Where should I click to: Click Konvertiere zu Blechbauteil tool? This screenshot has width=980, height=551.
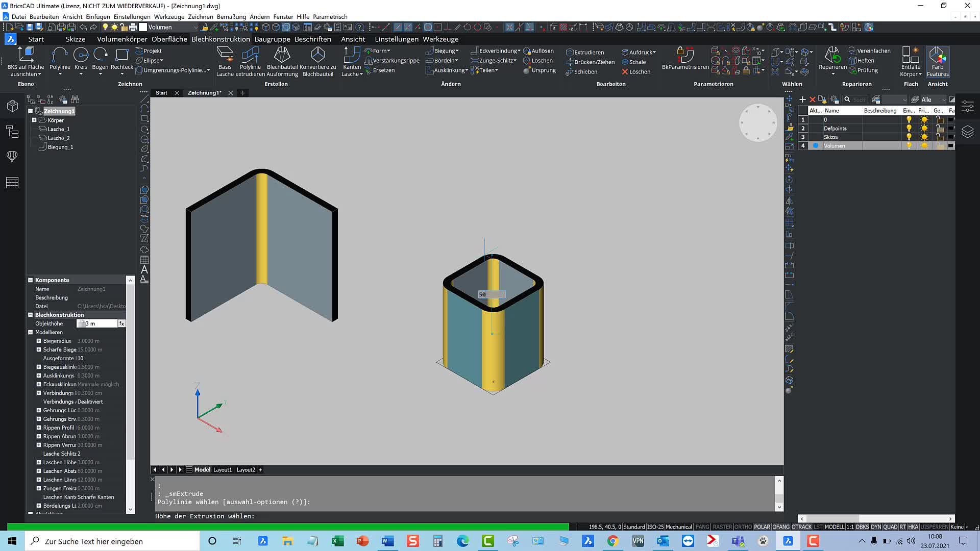point(318,61)
